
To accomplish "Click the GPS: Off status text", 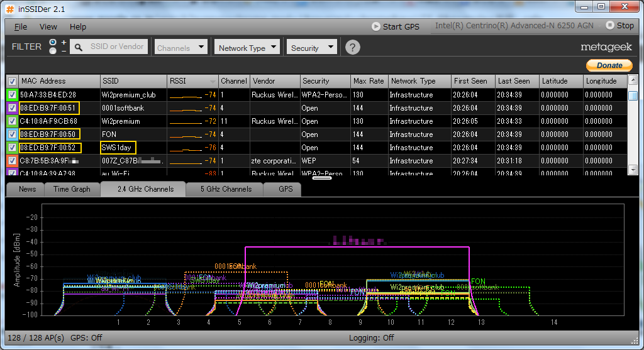I will (86, 337).
